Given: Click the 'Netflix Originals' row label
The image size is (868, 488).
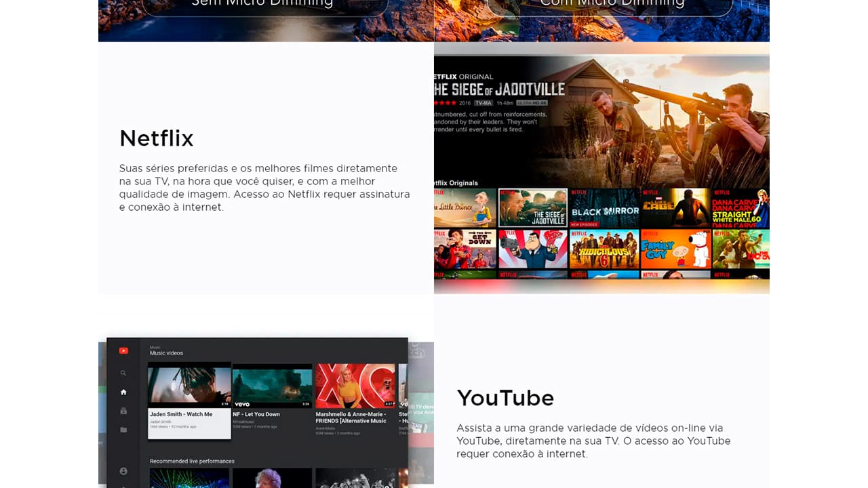Looking at the screenshot, I should click(x=456, y=183).
